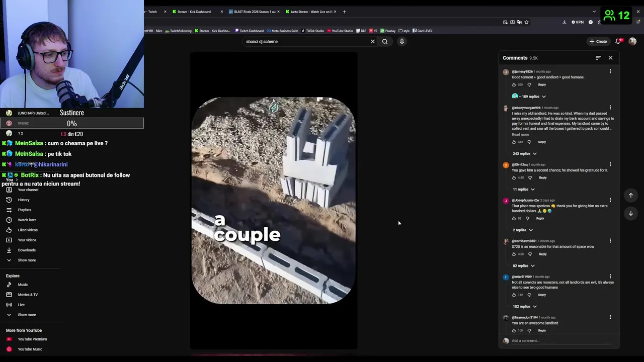
Task: Like @ON-il2sq's comment
Action: 514,177
